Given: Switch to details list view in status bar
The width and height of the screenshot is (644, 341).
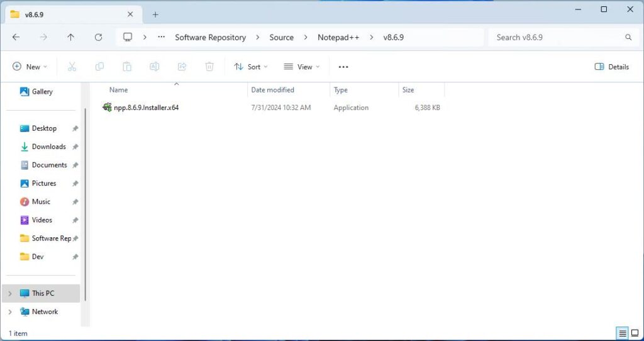Looking at the screenshot, I should [623, 333].
